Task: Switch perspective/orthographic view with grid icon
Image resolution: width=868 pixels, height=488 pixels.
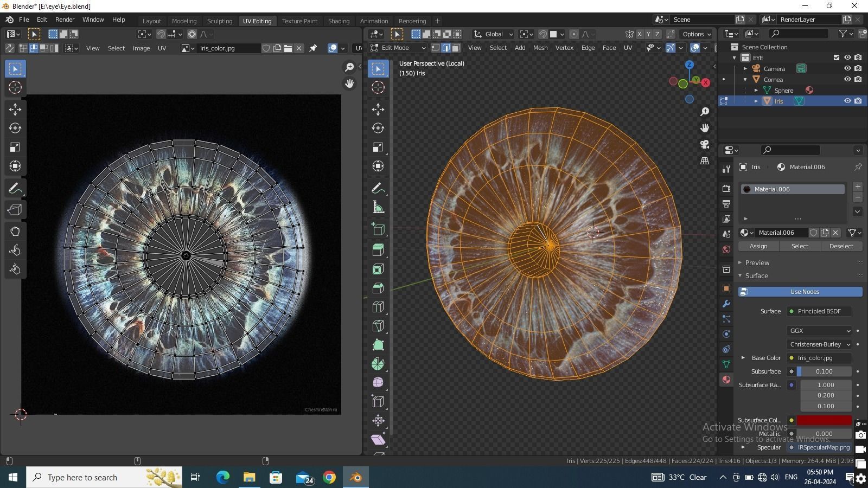Action: pyautogui.click(x=705, y=160)
